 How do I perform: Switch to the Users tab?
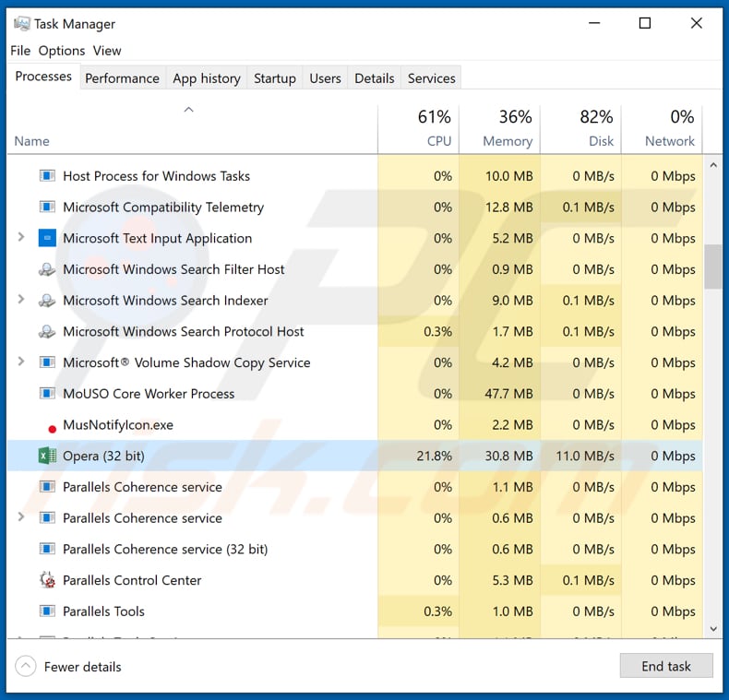pos(325,78)
